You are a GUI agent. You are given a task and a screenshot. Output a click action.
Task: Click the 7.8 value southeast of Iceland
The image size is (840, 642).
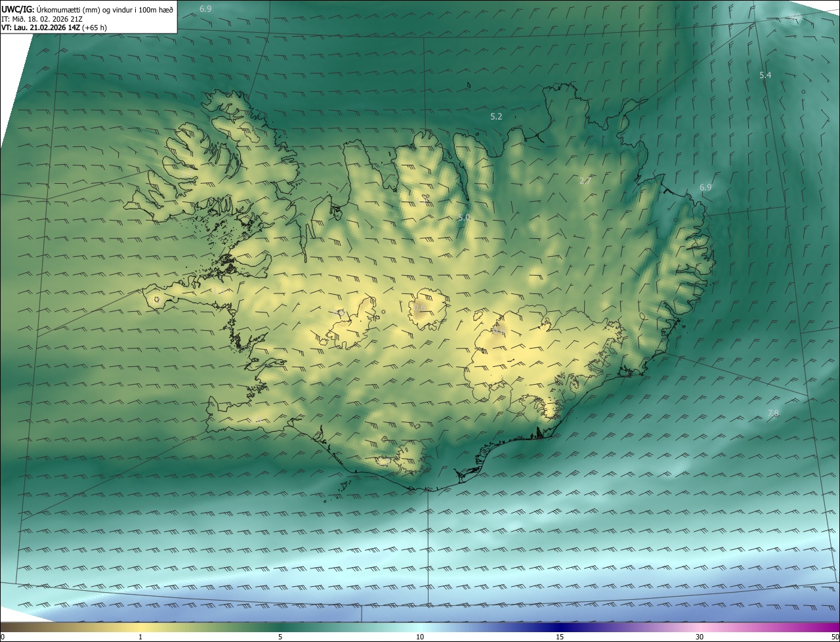tap(773, 413)
